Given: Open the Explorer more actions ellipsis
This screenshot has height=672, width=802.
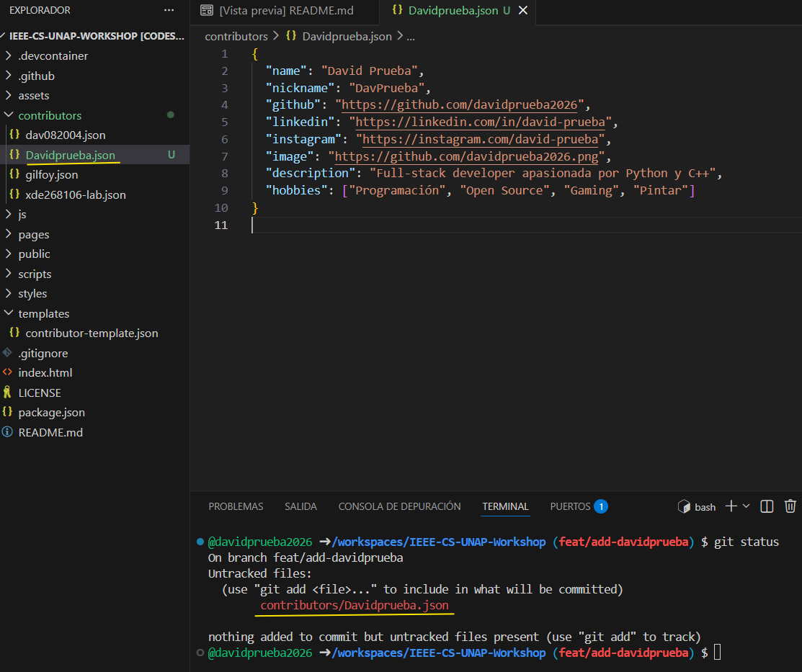Looking at the screenshot, I should point(169,10).
